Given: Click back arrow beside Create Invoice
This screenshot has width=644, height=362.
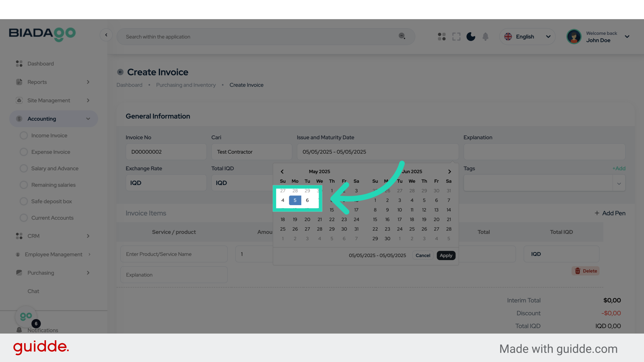Looking at the screenshot, I should (x=120, y=72).
